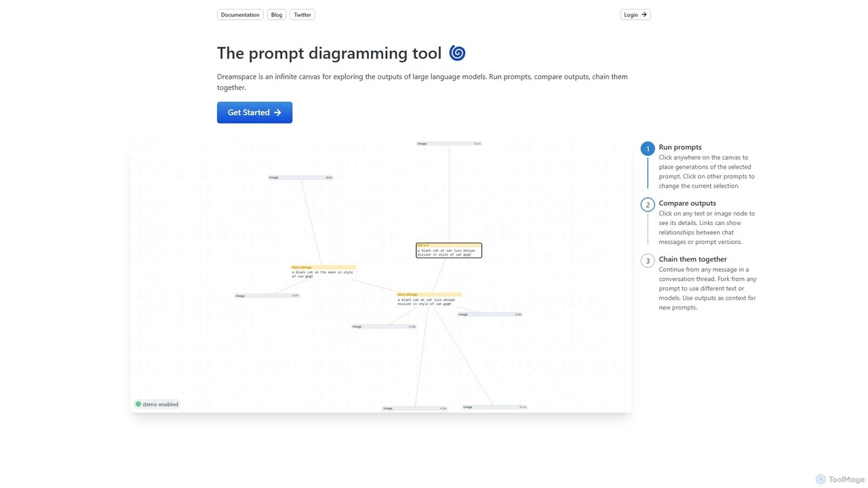Visit the Twitter link
The width and height of the screenshot is (868, 488).
(x=302, y=14)
